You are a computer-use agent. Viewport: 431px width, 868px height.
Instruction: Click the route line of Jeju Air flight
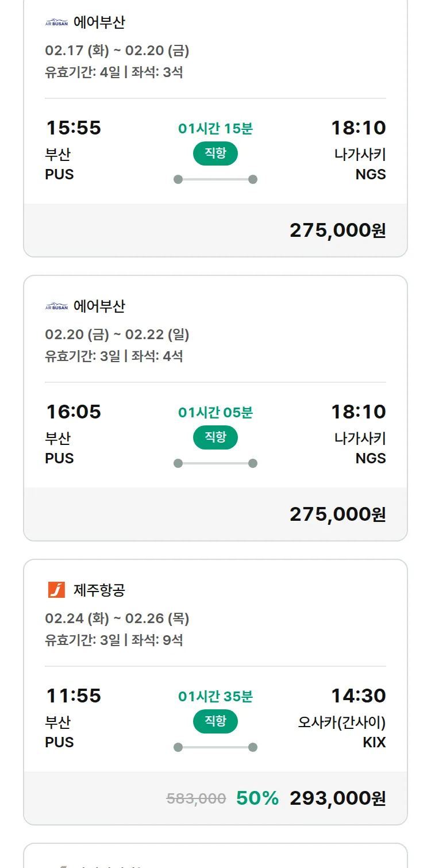coord(215,747)
